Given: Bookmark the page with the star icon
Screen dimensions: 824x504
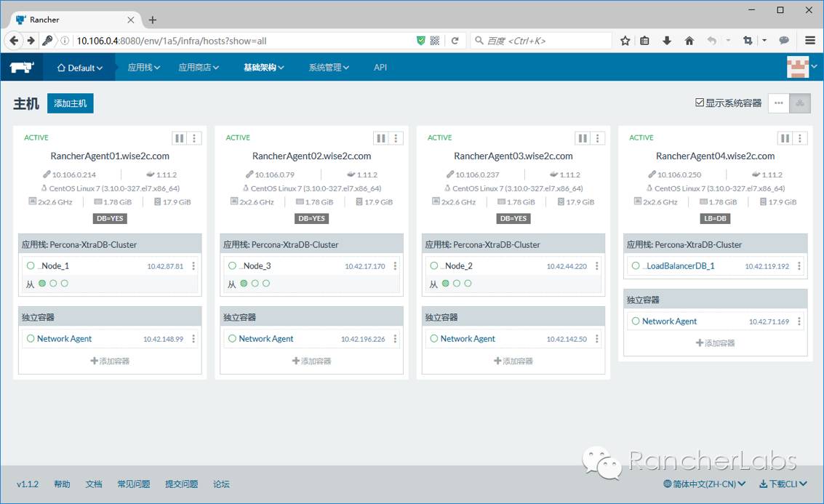Looking at the screenshot, I should (x=625, y=41).
